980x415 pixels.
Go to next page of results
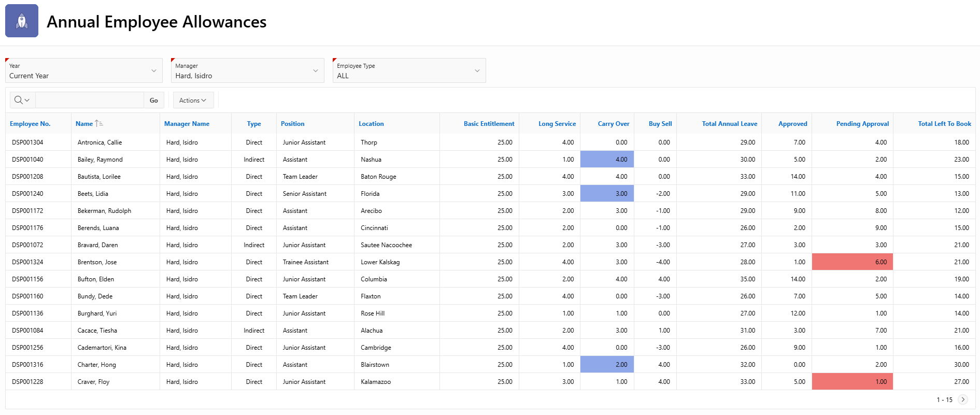point(963,399)
